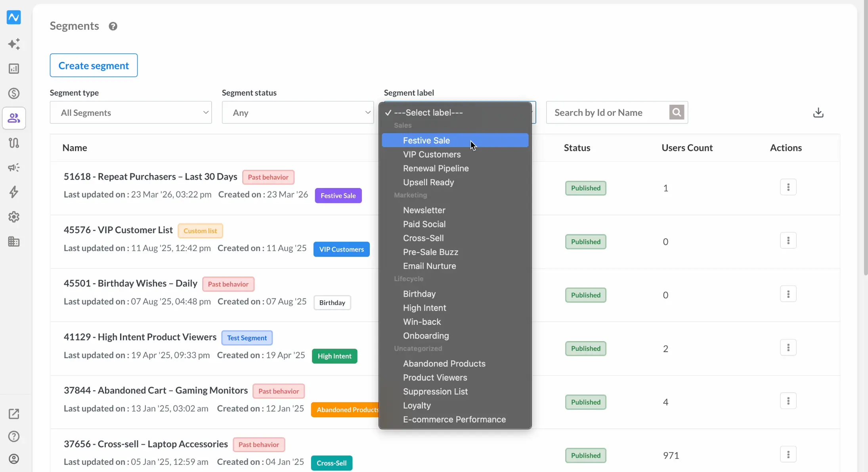Viewport: 868px width, 472px height.
Task: Open the account profile icon in sidebar
Action: point(14,459)
